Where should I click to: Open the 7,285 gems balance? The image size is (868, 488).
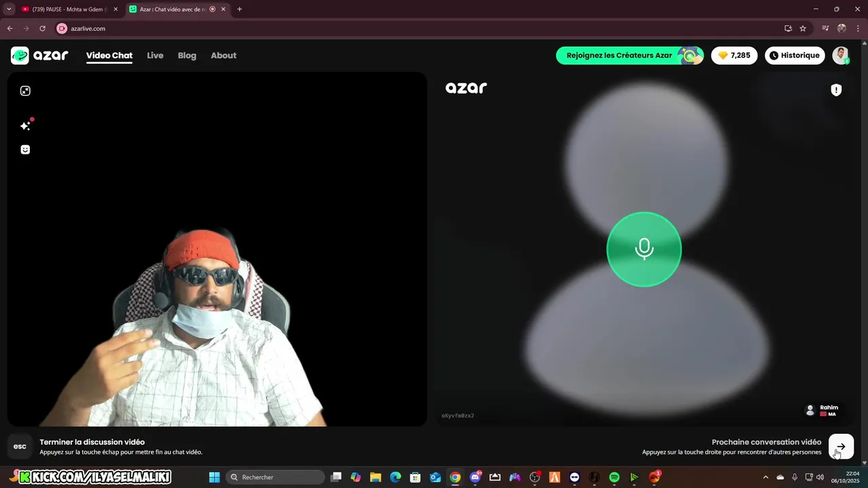[x=734, y=56]
